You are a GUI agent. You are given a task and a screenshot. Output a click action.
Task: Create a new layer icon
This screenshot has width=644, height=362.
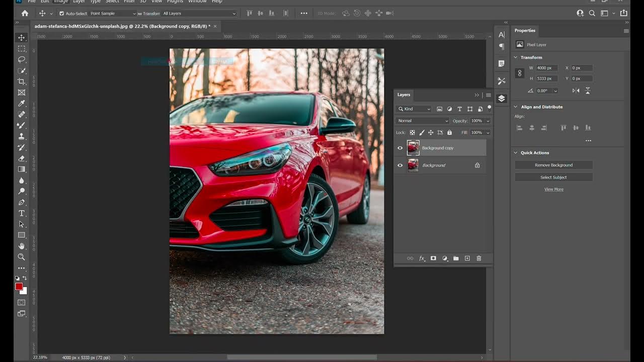tap(467, 258)
